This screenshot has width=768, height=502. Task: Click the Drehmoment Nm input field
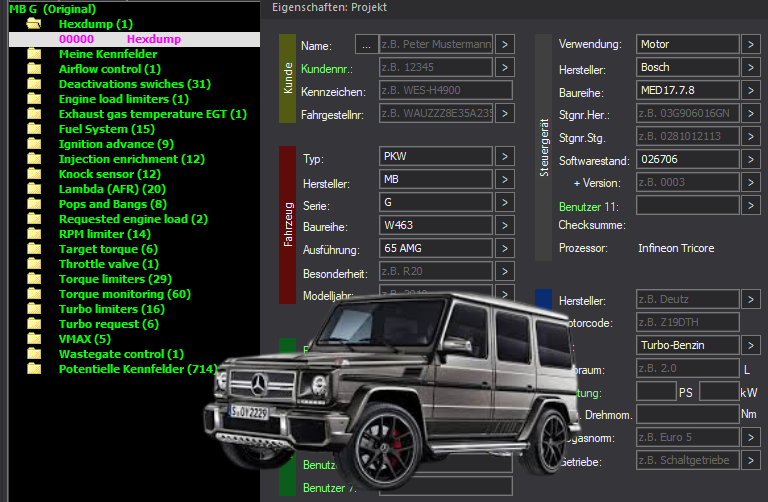[x=688, y=414]
